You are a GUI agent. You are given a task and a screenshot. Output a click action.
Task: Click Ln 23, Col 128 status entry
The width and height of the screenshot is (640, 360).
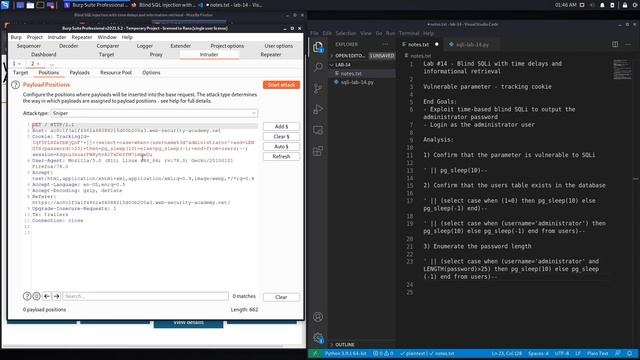(x=507, y=353)
